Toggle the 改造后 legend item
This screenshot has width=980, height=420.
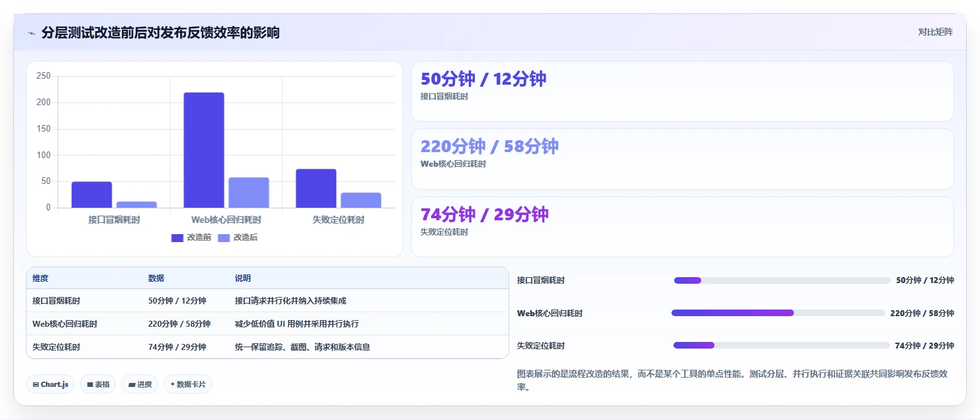(237, 237)
